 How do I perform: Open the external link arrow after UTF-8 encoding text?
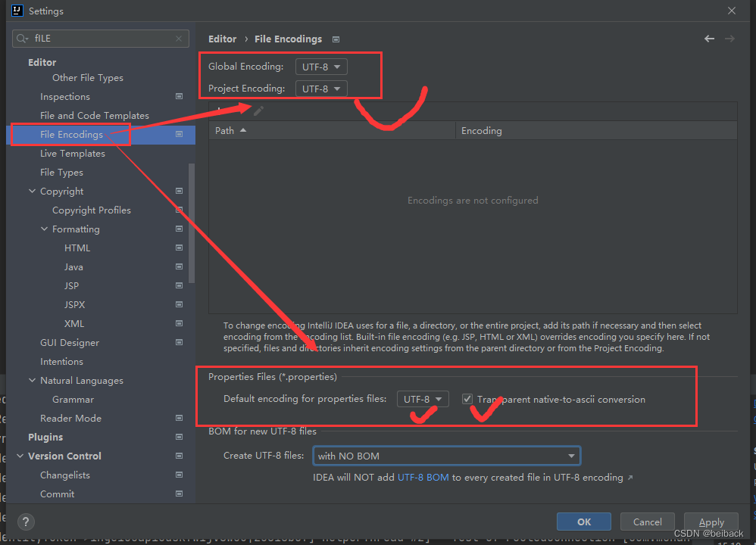click(x=630, y=478)
